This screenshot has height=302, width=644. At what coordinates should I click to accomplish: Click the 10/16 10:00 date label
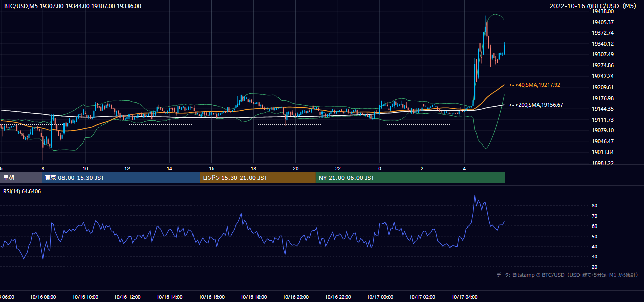(x=85, y=297)
